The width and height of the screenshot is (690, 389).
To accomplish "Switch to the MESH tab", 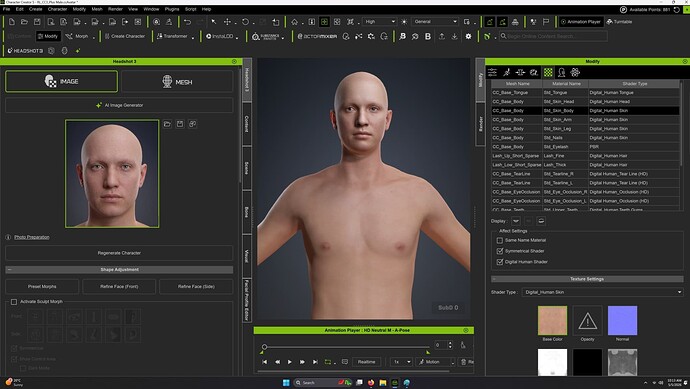I will (177, 82).
